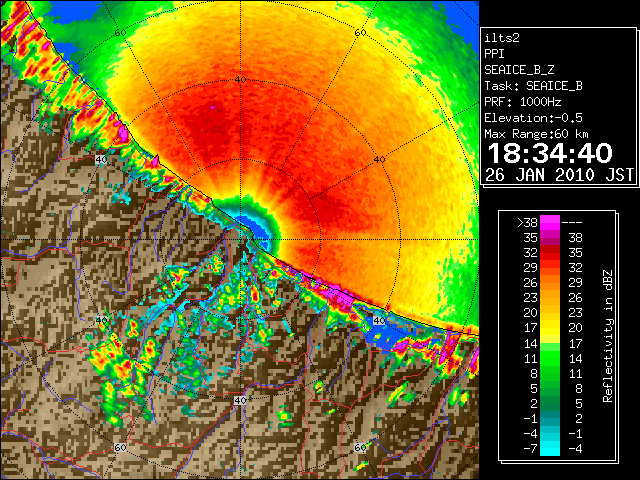Click the red legend swatch beside the left '32'
Screen dimensions: 640x480
pos(550,253)
